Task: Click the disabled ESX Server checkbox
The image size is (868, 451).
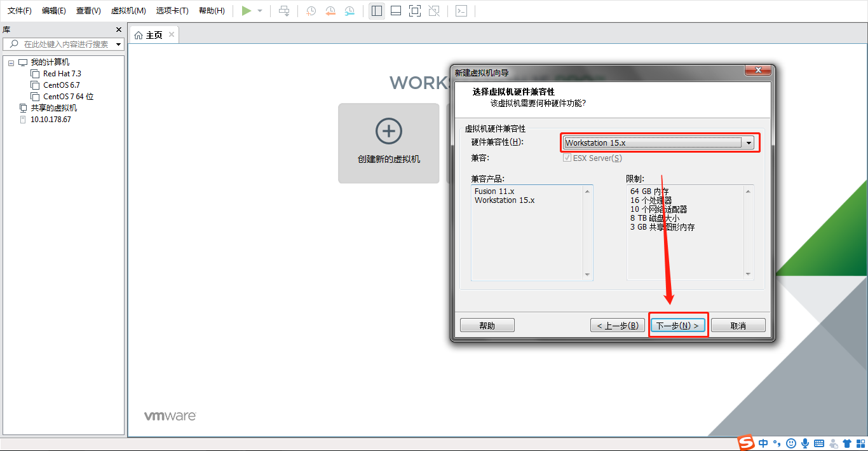Action: 567,158
